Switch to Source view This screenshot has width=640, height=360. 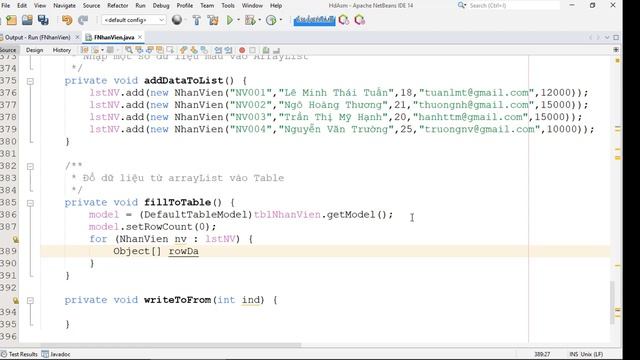click(8, 50)
